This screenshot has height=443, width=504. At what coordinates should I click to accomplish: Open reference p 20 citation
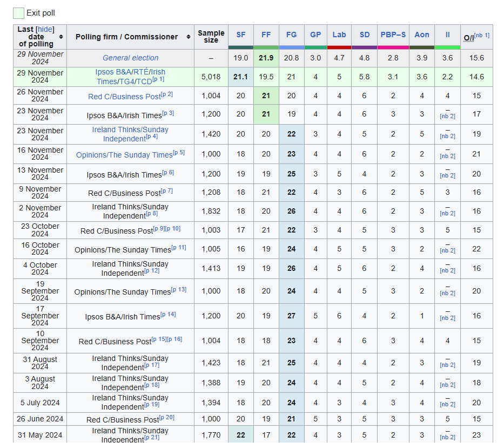(167, 417)
